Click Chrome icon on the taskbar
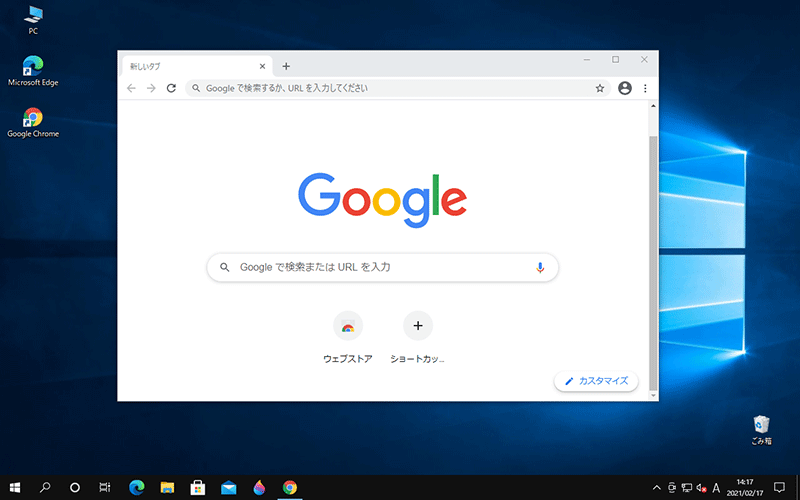Viewport: 800px width, 500px height. pos(290,488)
